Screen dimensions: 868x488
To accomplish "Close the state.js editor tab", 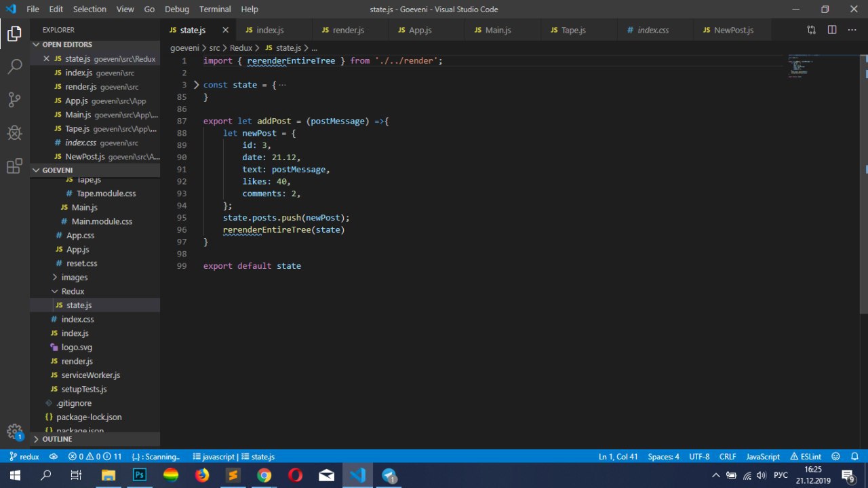I will (x=226, y=30).
